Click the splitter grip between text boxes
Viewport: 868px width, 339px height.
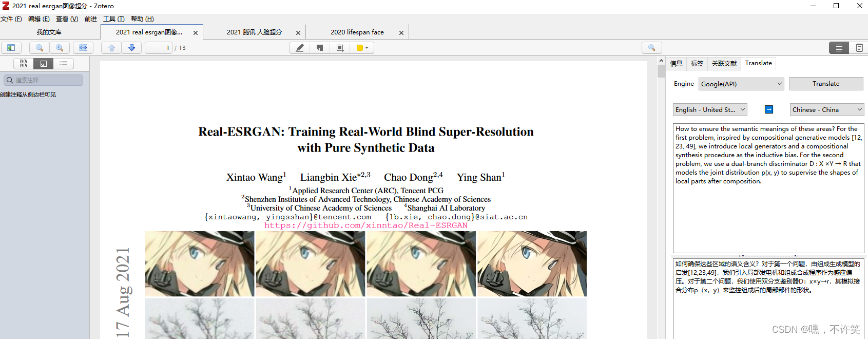768,255
